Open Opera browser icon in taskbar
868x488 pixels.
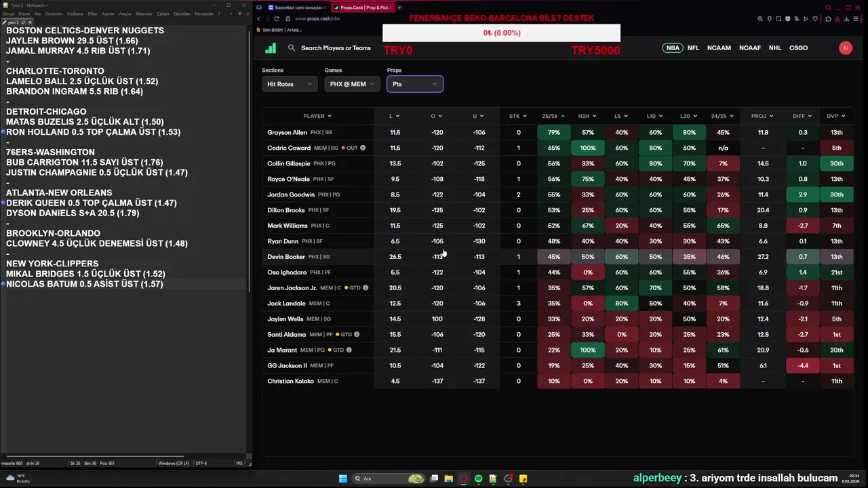(464, 479)
